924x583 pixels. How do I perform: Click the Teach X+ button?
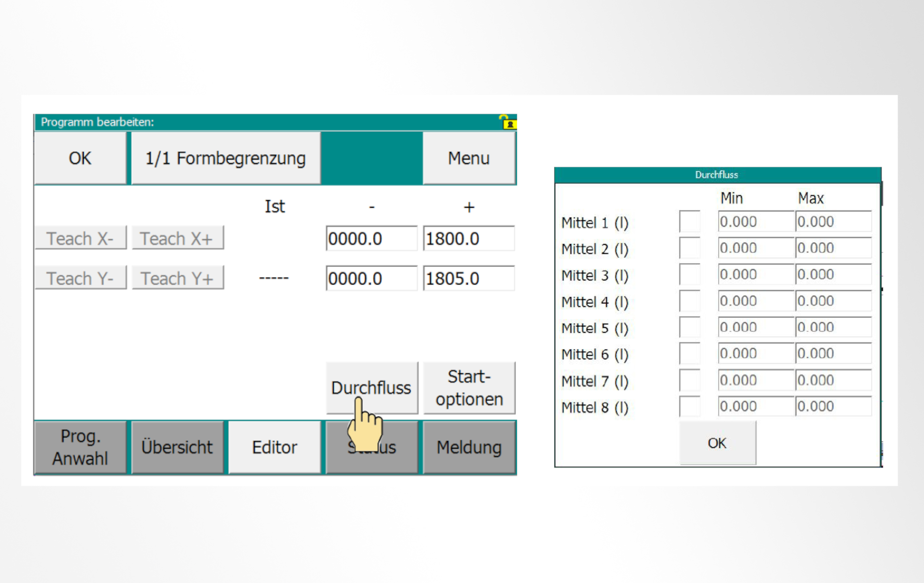click(178, 238)
